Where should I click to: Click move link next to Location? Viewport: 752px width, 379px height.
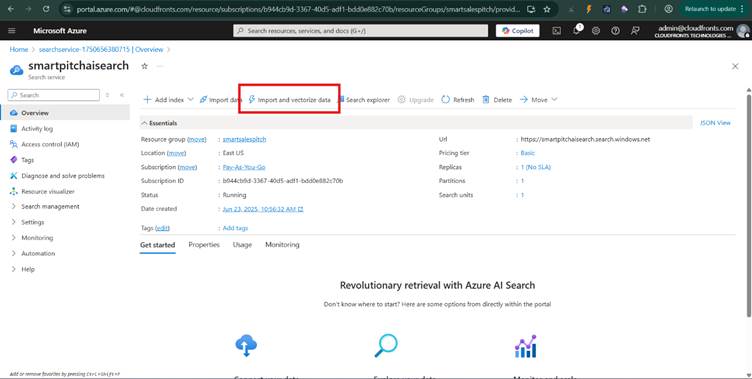point(176,153)
